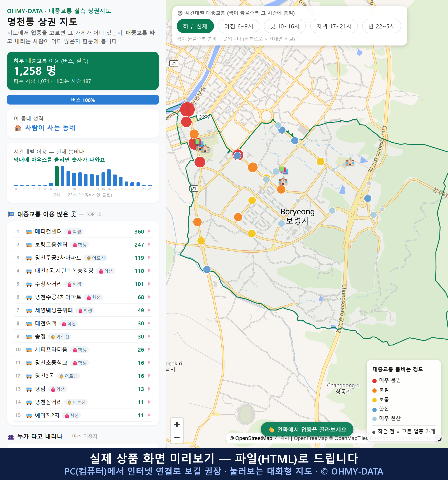This screenshot has width=448, height=480.
Task: Switch to 아침 6~9시 time filter
Action: (238, 26)
